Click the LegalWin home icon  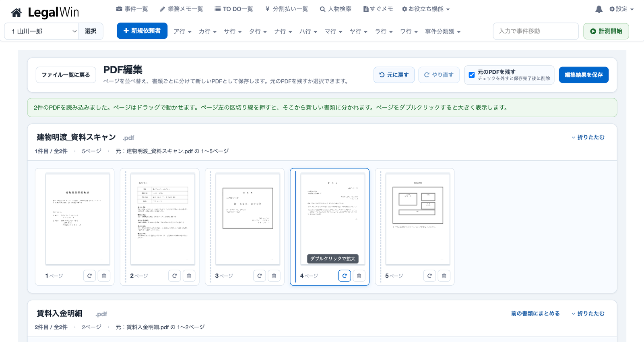tap(17, 12)
